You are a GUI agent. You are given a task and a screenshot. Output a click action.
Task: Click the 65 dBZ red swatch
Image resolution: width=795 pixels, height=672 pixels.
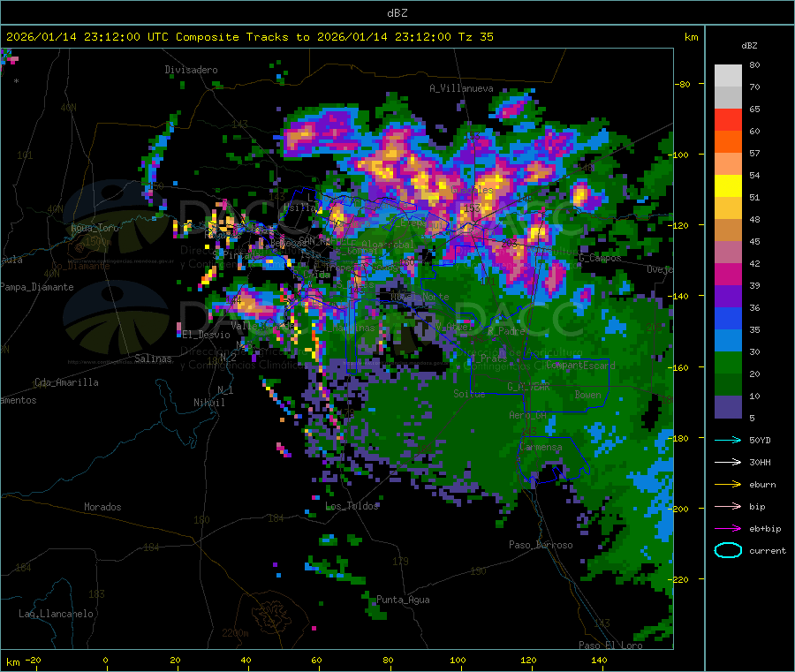728,119
